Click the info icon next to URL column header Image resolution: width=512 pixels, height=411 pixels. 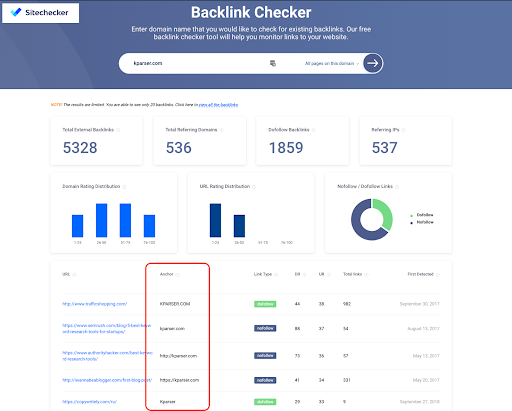74,275
